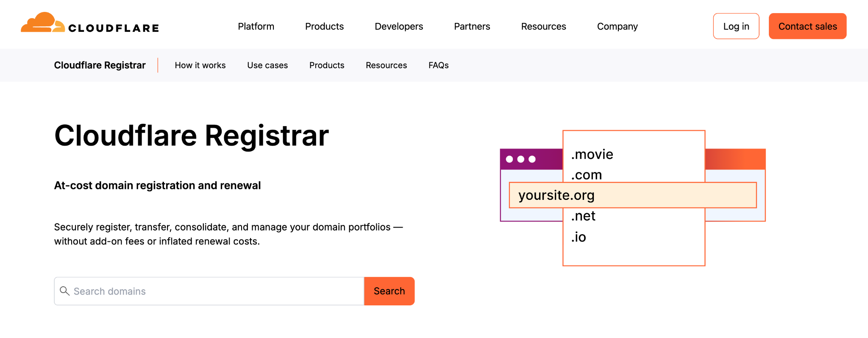Click the magnifier icon in search box
Image resolution: width=868 pixels, height=338 pixels.
click(x=64, y=291)
